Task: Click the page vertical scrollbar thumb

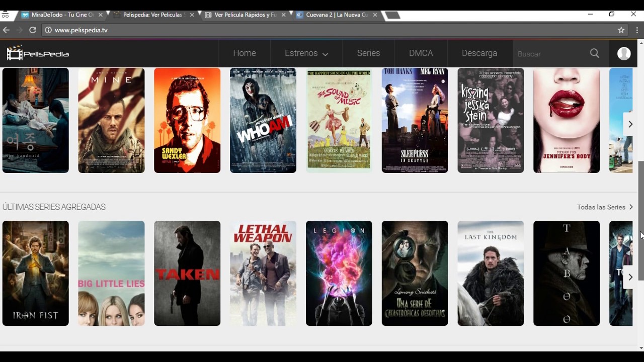Action: point(641,221)
